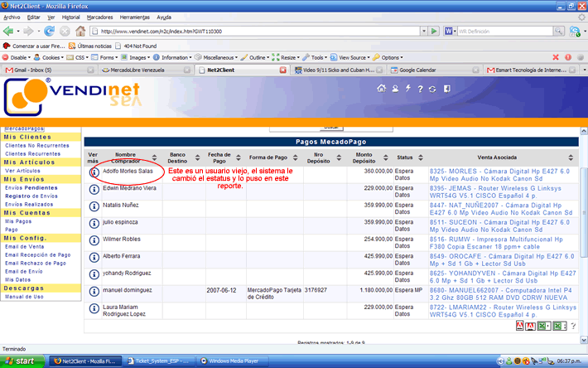
Task: Open the Historial menu
Action: coord(71,17)
